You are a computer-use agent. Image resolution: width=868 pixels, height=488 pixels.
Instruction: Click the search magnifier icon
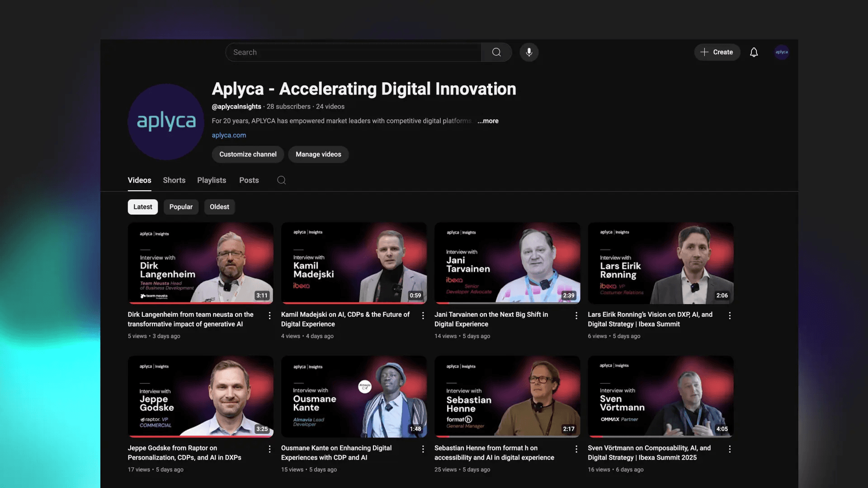pos(496,52)
